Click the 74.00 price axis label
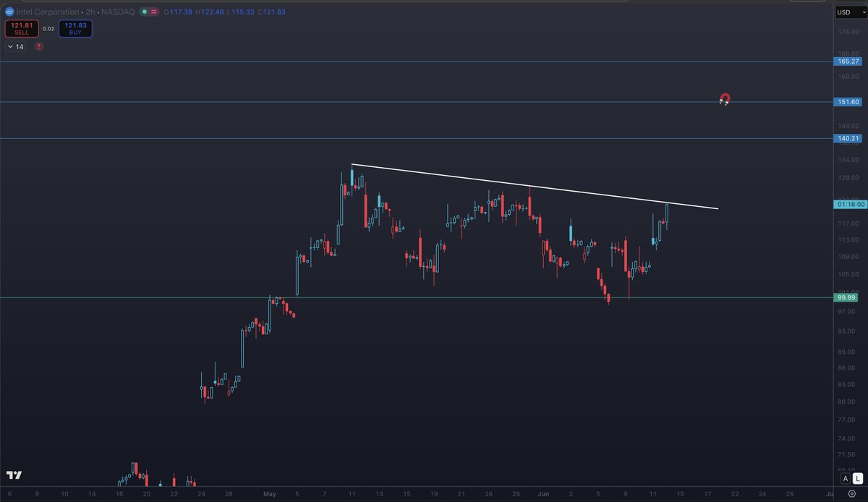 click(848, 438)
